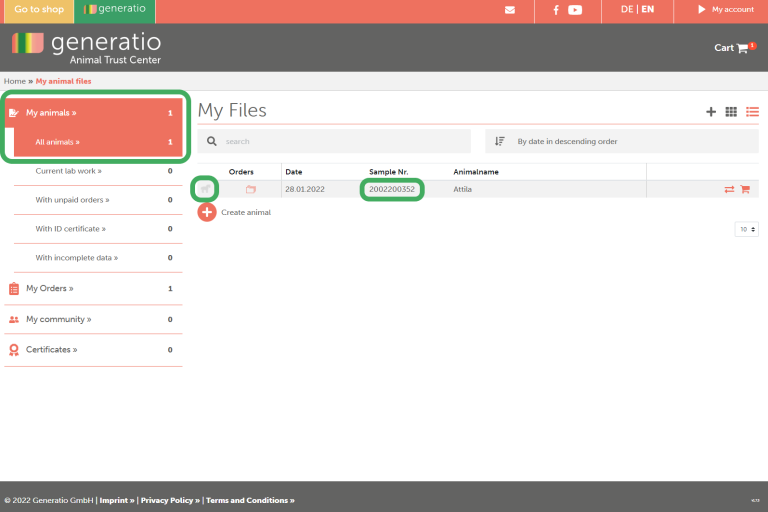The height and width of the screenshot is (512, 768).
Task: Switch to list view icon
Action: point(752,112)
